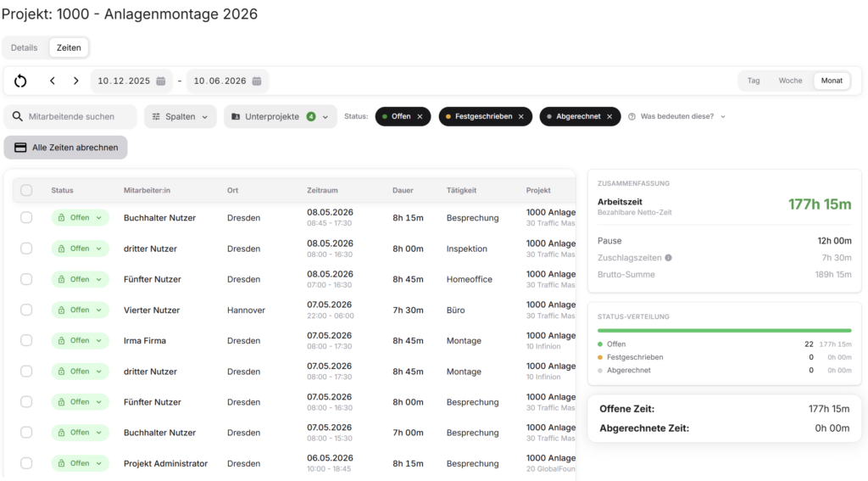Select Fünfter Nutzer Besprechung row checkbox
Viewport: 868px width, 481px height.
(x=26, y=402)
